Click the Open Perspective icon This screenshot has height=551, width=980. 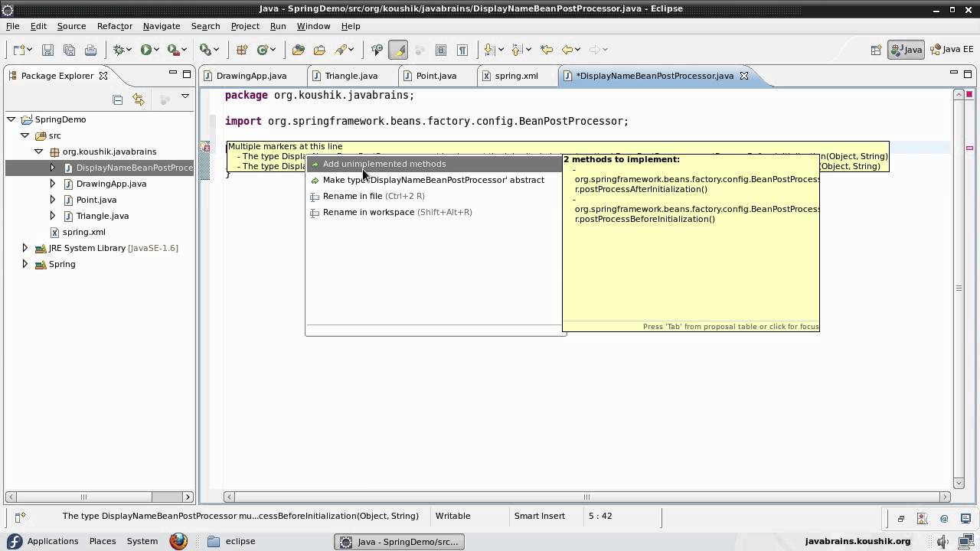pyautogui.click(x=876, y=50)
